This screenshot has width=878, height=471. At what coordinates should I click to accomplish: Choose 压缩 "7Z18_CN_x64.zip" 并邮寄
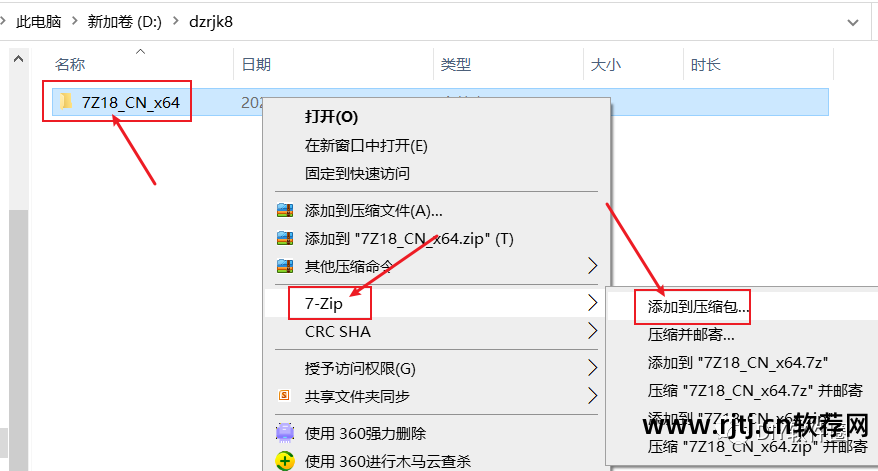[x=758, y=446]
